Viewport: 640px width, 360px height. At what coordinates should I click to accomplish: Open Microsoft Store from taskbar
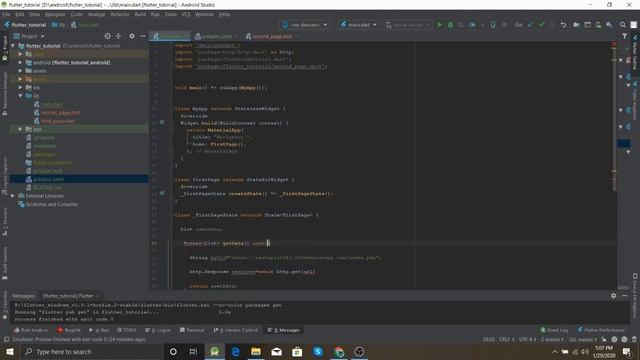297,351
